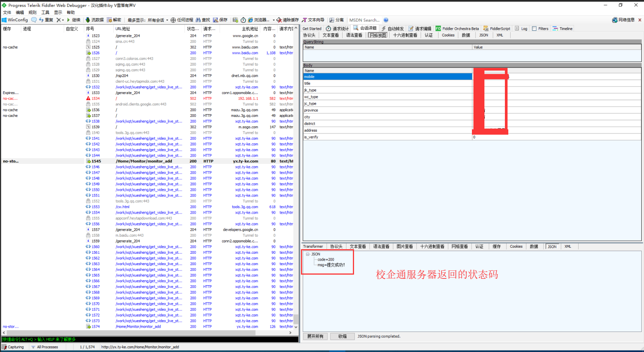Click the is_verify row in Body grid
644x352 pixels.
pos(472,137)
